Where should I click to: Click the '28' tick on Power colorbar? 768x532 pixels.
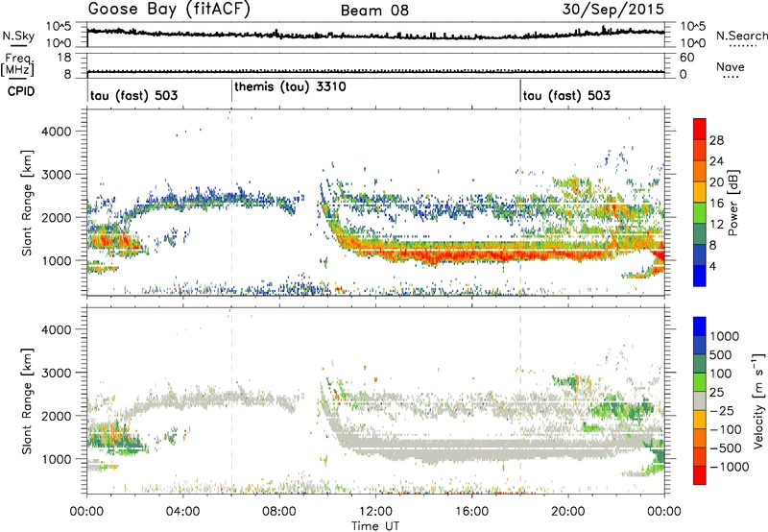point(716,140)
